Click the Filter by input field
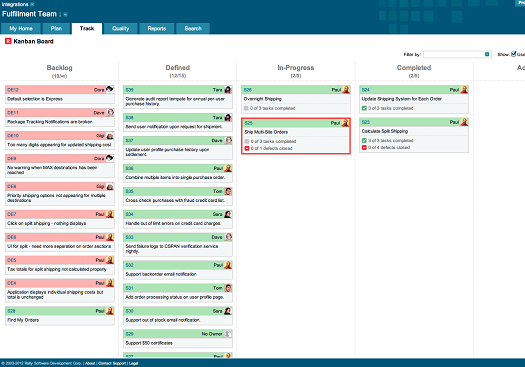This screenshot has width=525, height=367. click(454, 54)
